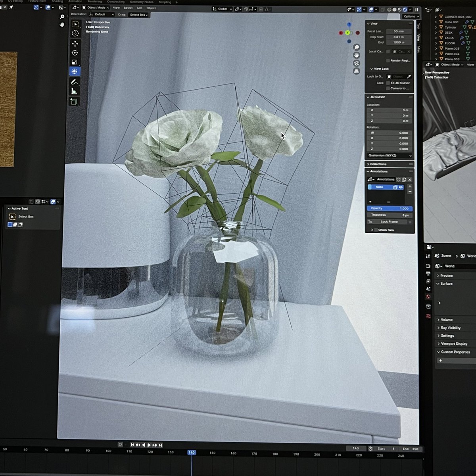Open the Select Box drag dropdown
Image resolution: width=476 pixels, height=476 pixels.
138,15
